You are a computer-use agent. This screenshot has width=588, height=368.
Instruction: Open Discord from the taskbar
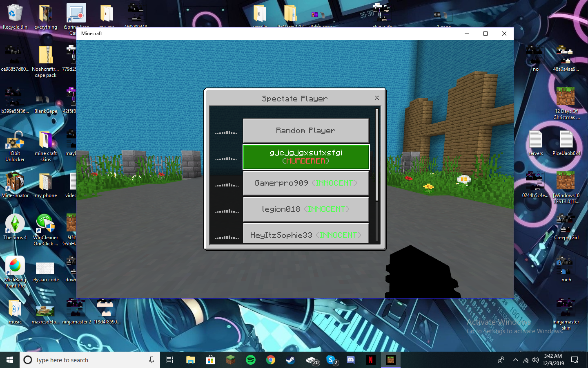coord(350,360)
